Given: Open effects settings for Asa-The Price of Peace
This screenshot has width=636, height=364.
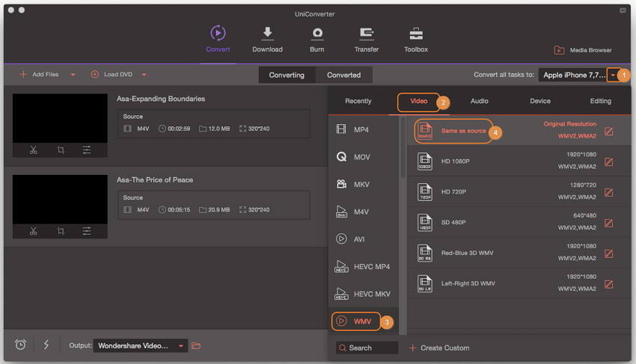Looking at the screenshot, I should point(87,231).
